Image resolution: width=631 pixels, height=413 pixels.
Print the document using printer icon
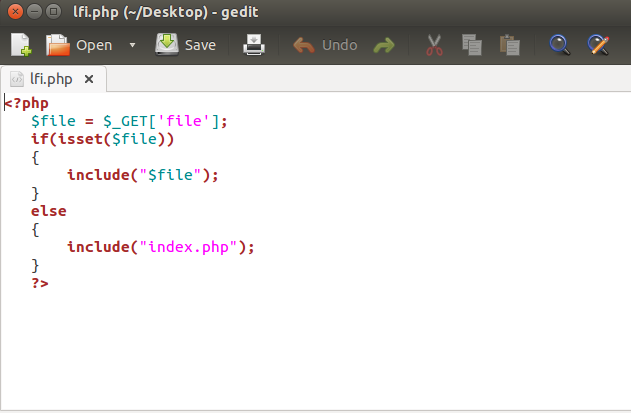(254, 45)
